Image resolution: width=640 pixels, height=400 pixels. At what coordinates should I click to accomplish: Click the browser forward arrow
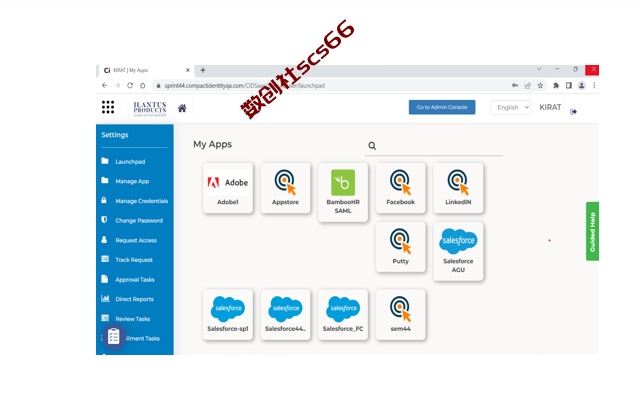(117, 85)
